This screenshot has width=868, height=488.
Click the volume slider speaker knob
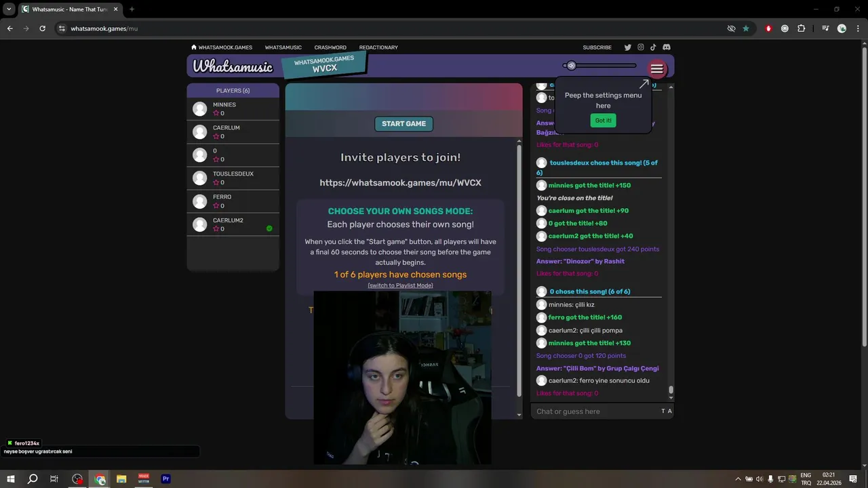571,66
